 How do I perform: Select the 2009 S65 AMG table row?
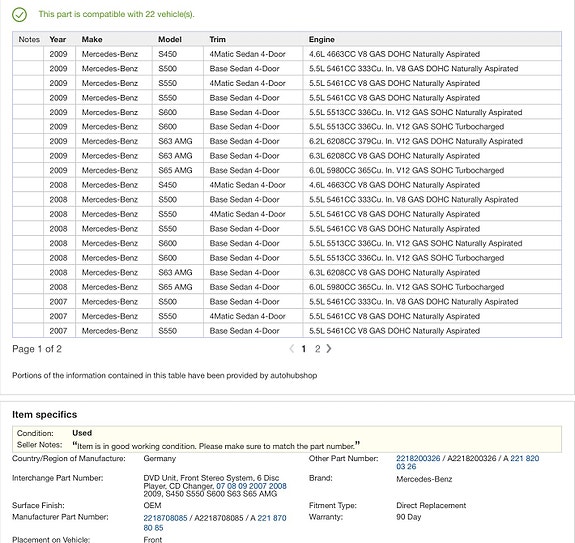click(287, 170)
